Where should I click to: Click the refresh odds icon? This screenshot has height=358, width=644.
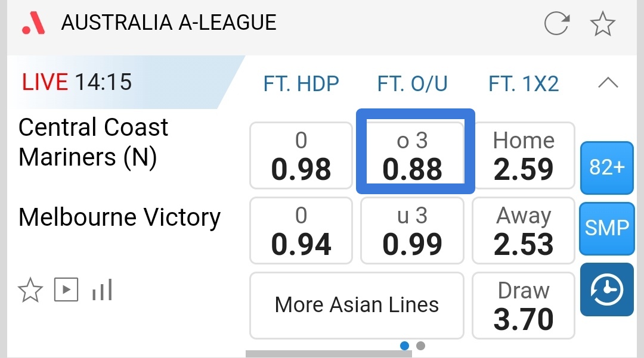coord(557,24)
